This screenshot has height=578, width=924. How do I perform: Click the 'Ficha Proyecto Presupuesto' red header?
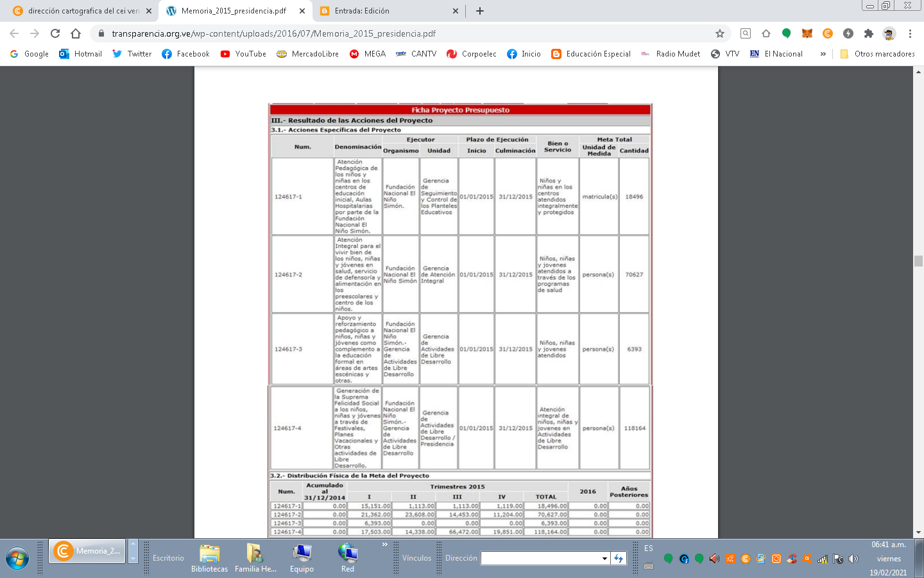pos(461,110)
